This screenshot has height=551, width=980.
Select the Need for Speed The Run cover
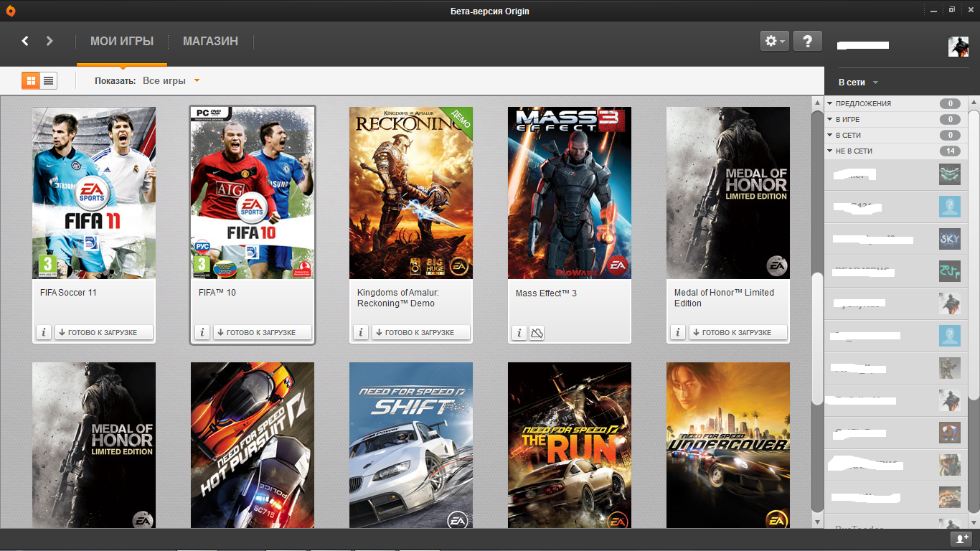click(x=570, y=445)
